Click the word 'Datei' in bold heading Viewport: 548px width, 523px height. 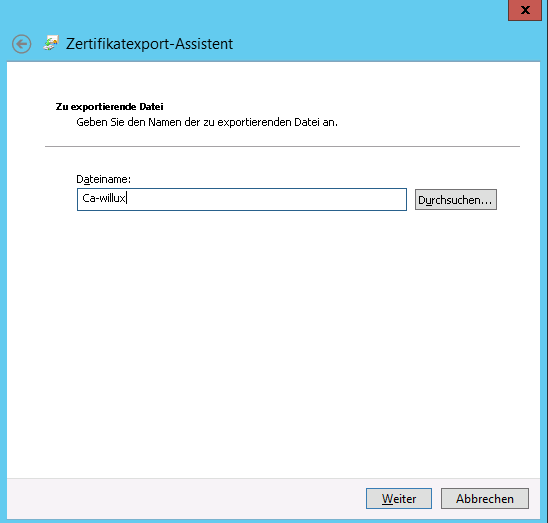click(x=151, y=107)
